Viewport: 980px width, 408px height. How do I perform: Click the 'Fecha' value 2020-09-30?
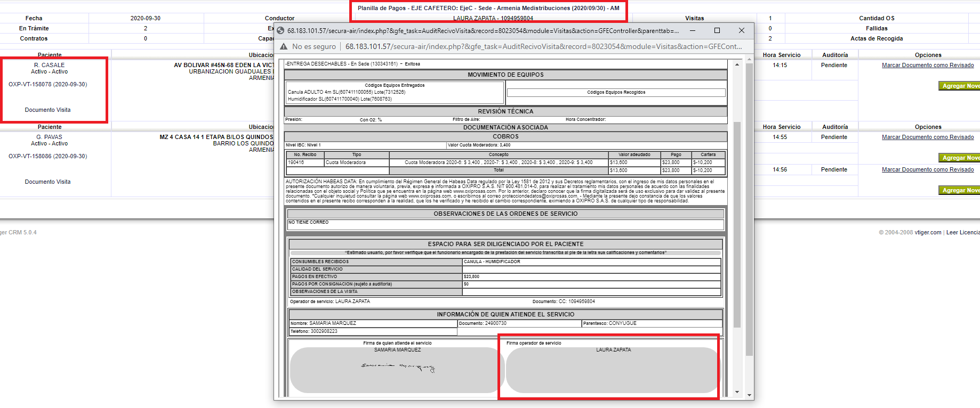146,18
